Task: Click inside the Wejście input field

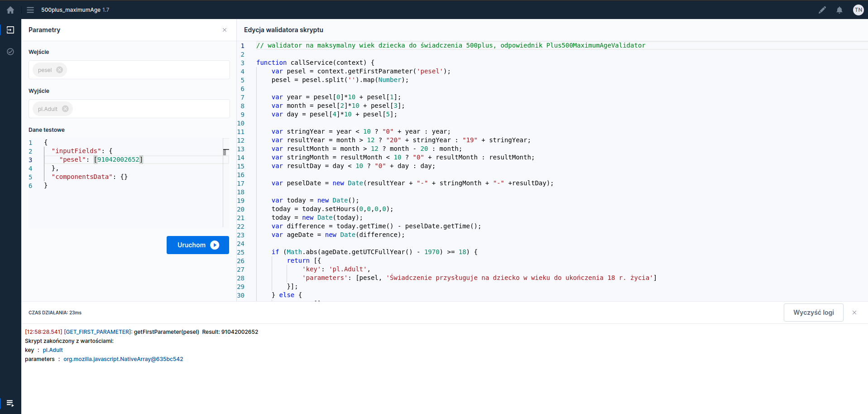Action: (x=145, y=70)
